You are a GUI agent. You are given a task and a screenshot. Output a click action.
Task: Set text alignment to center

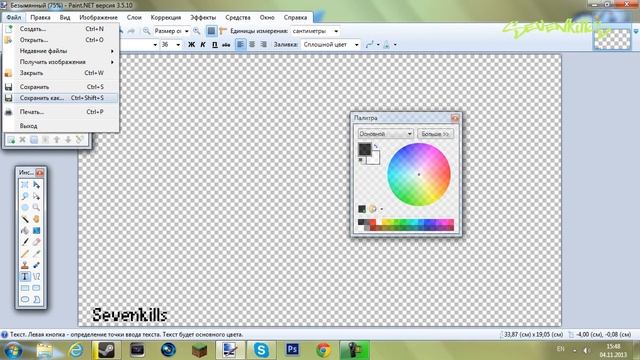point(252,44)
